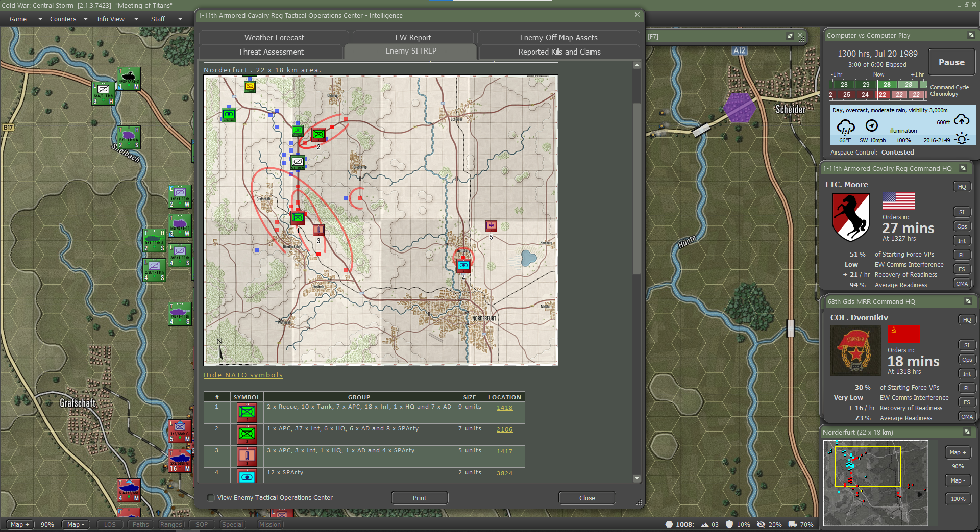Click the wind direction compass icon
The width and height of the screenshot is (980, 532).
[872, 125]
